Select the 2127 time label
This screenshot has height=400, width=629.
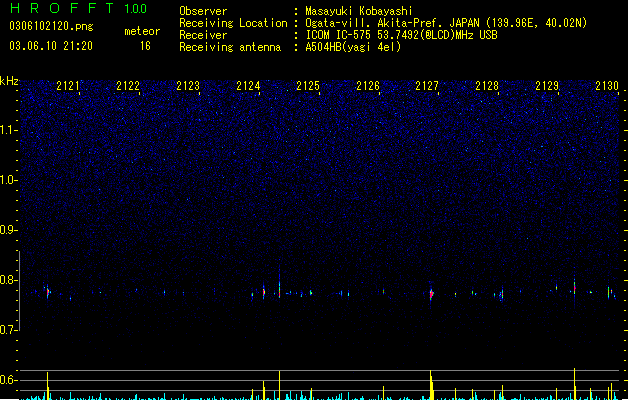(427, 86)
